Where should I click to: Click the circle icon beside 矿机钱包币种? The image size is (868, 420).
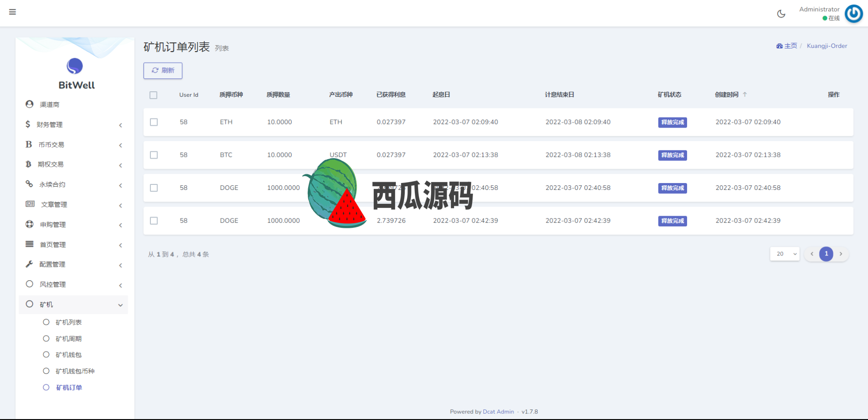46,371
